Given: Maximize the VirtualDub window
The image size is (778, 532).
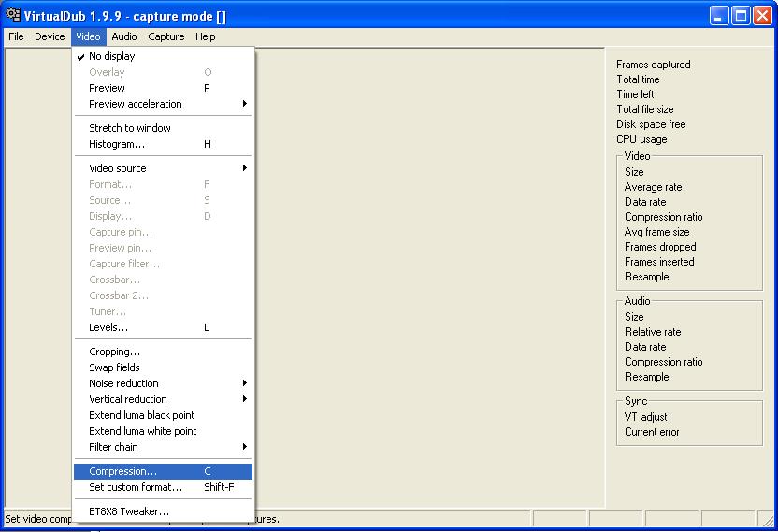Looking at the screenshot, I should click(741, 16).
